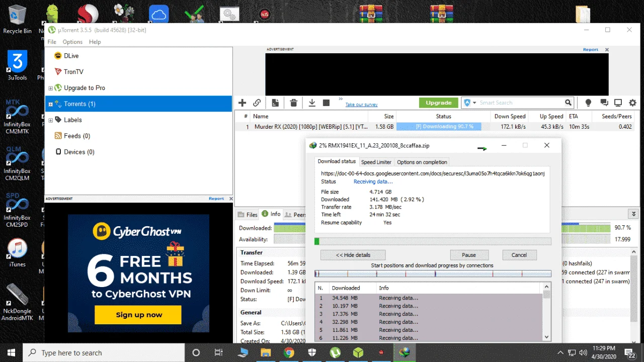Report the top advertisement
This screenshot has height=362, width=644.
591,50
